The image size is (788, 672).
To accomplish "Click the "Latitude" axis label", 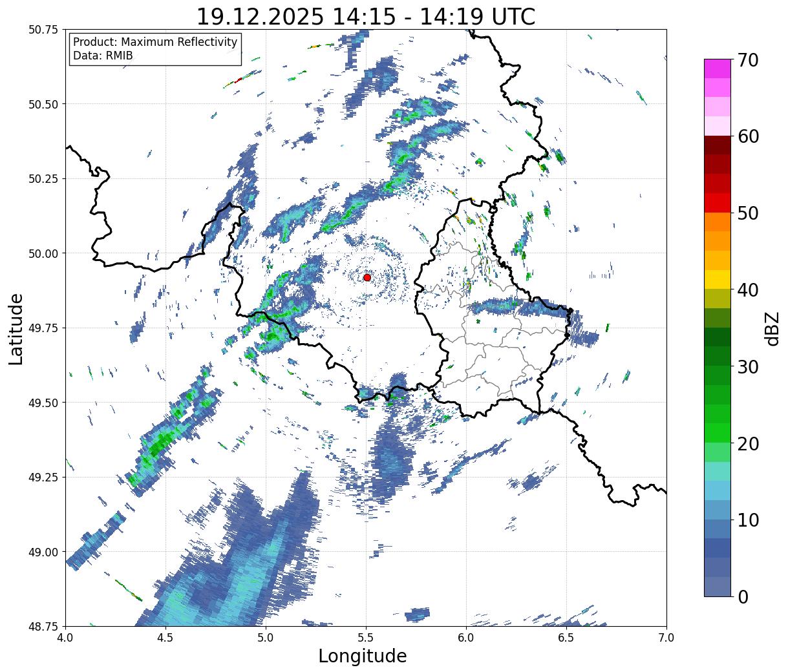I will pos(16,328).
